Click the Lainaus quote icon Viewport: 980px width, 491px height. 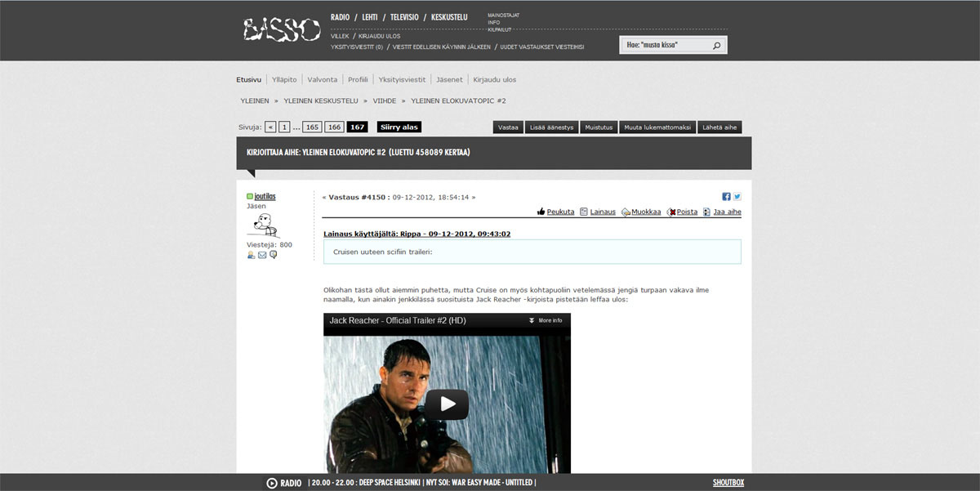click(584, 212)
